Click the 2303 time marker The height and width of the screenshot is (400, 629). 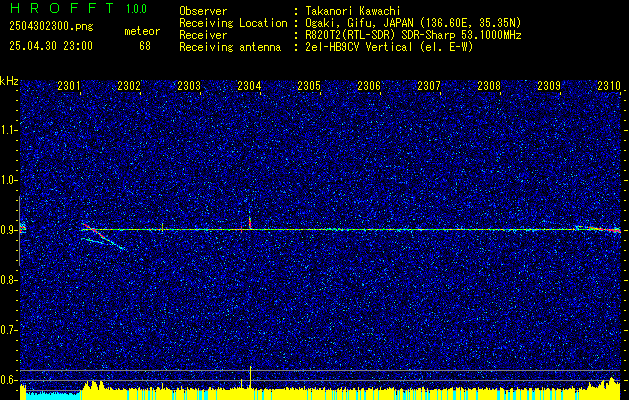(189, 85)
